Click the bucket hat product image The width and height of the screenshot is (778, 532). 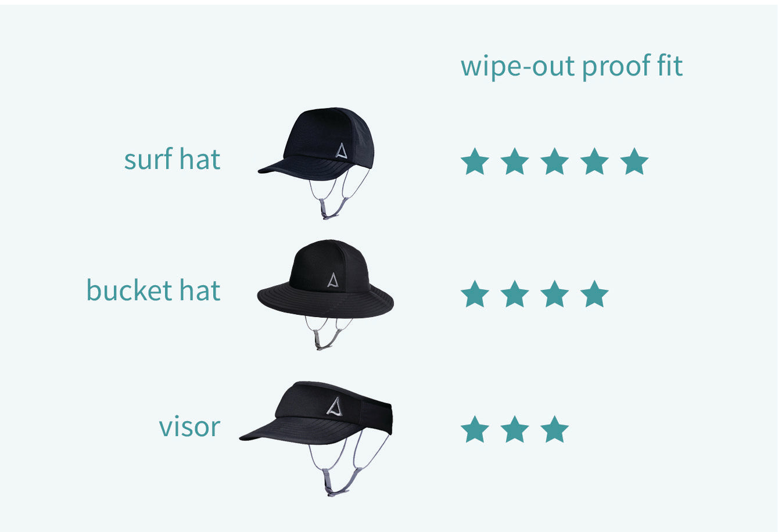(325, 294)
